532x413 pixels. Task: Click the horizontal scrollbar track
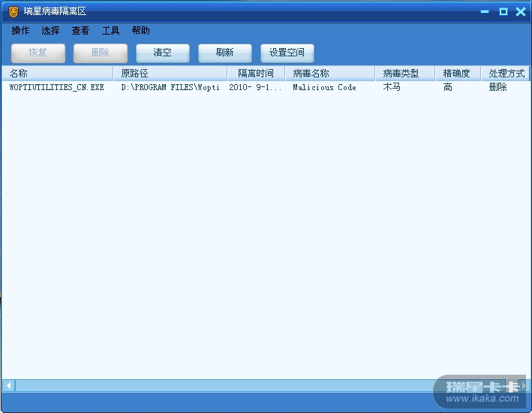(x=260, y=385)
